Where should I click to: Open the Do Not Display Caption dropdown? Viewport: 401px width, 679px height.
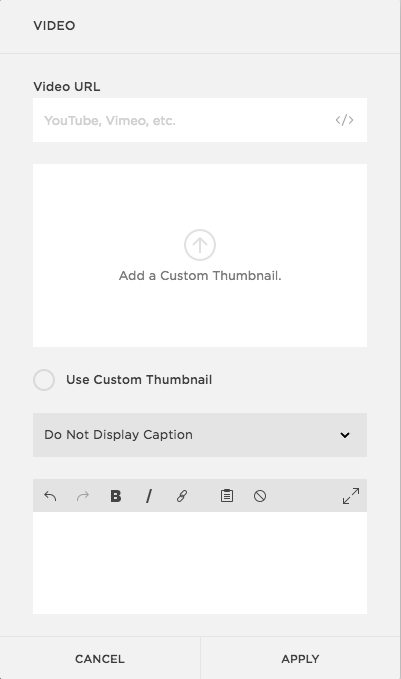coord(200,435)
